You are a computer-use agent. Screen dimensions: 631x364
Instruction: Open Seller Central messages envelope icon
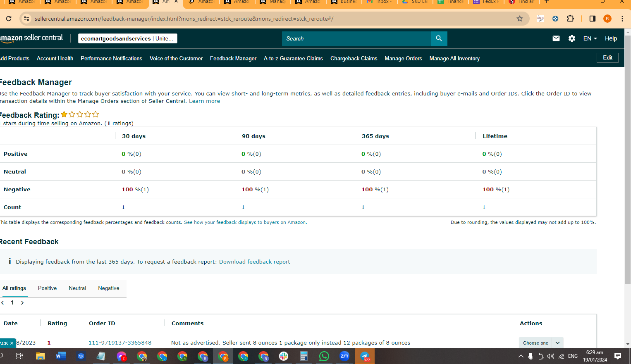pyautogui.click(x=556, y=38)
